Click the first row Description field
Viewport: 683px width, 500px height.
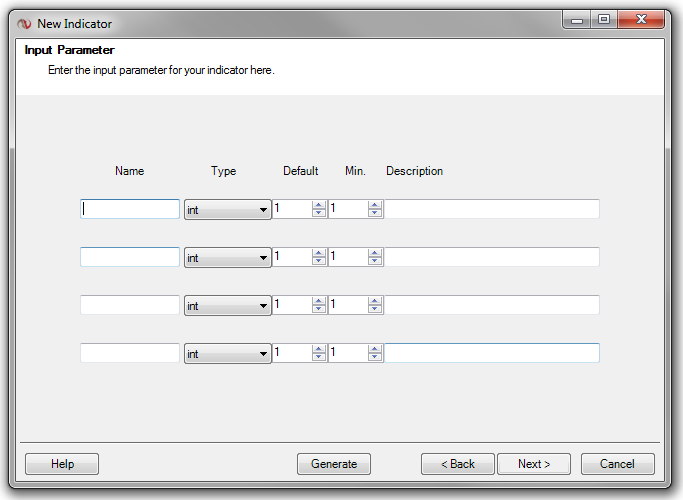pyautogui.click(x=492, y=209)
